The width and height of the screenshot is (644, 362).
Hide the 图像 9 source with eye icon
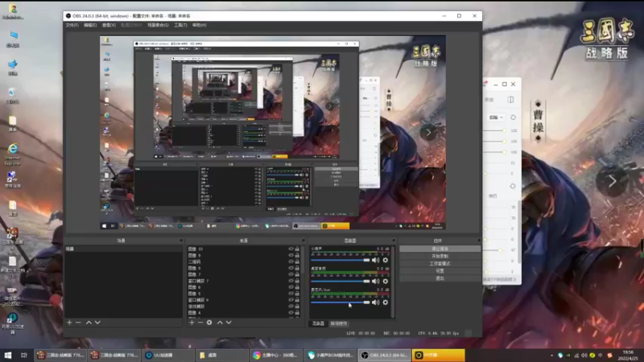291,255
